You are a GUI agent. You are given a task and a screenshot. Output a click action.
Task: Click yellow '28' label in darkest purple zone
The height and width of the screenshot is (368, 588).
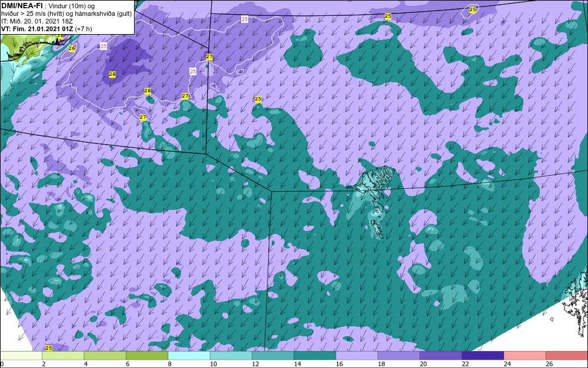112,74
